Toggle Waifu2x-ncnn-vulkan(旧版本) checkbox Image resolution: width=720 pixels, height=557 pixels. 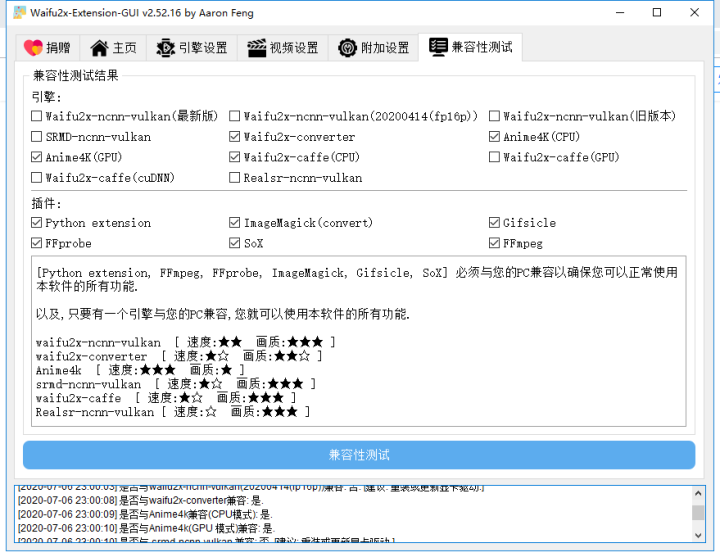(x=494, y=116)
